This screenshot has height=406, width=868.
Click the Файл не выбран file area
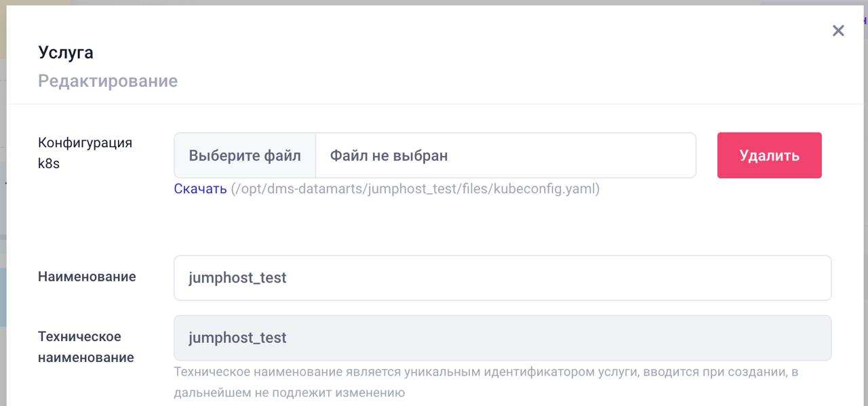[x=505, y=155]
